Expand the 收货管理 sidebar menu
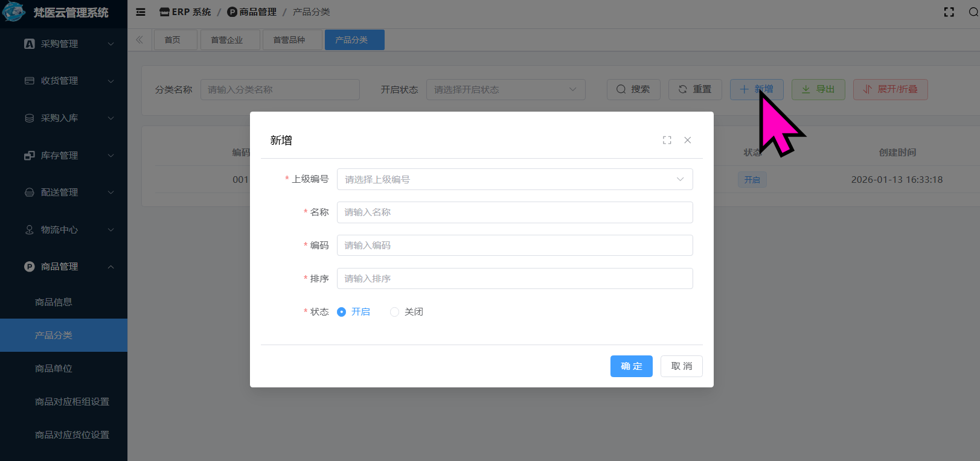This screenshot has height=461, width=980. 110,81
